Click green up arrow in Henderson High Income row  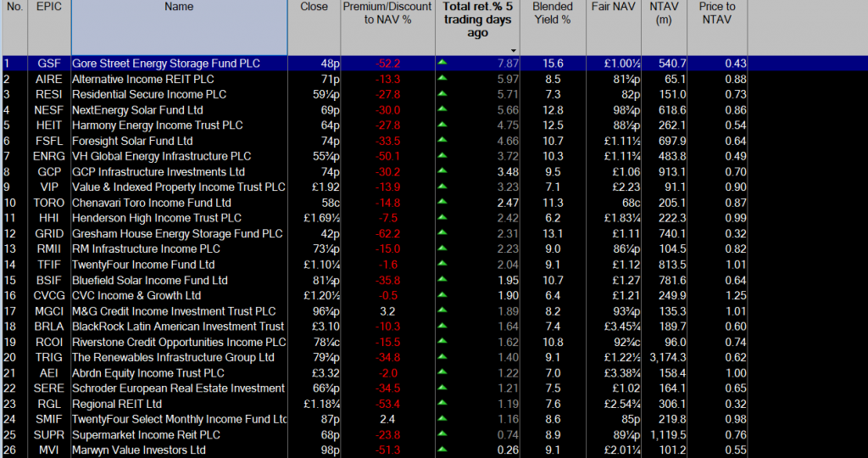click(442, 218)
